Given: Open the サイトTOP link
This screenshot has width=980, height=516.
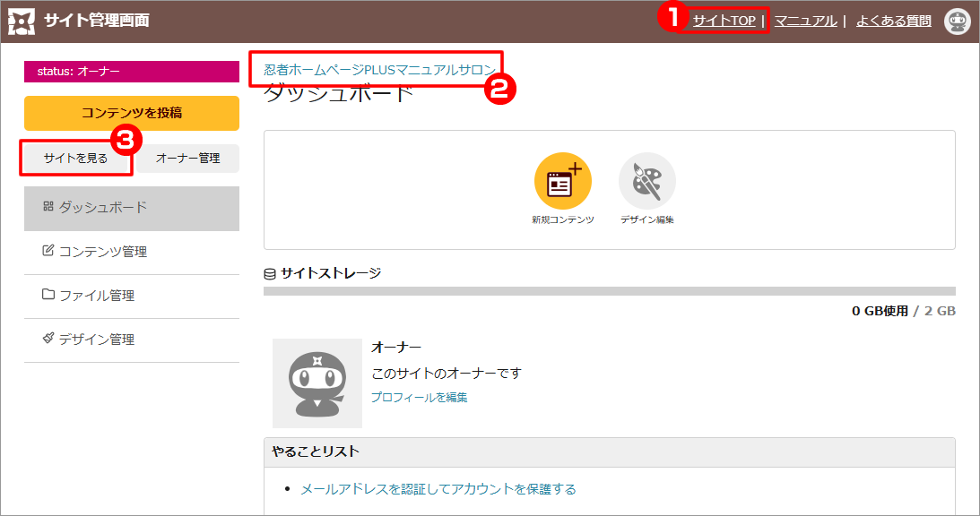Looking at the screenshot, I should [724, 21].
